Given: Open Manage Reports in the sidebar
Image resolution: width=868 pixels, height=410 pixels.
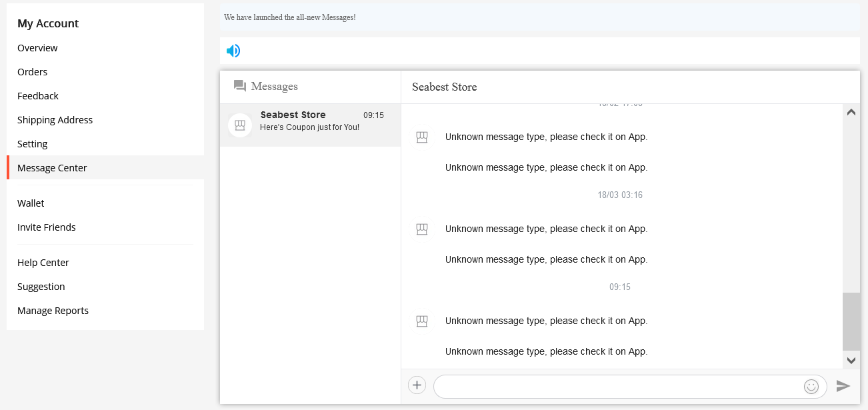Looking at the screenshot, I should (x=53, y=311).
